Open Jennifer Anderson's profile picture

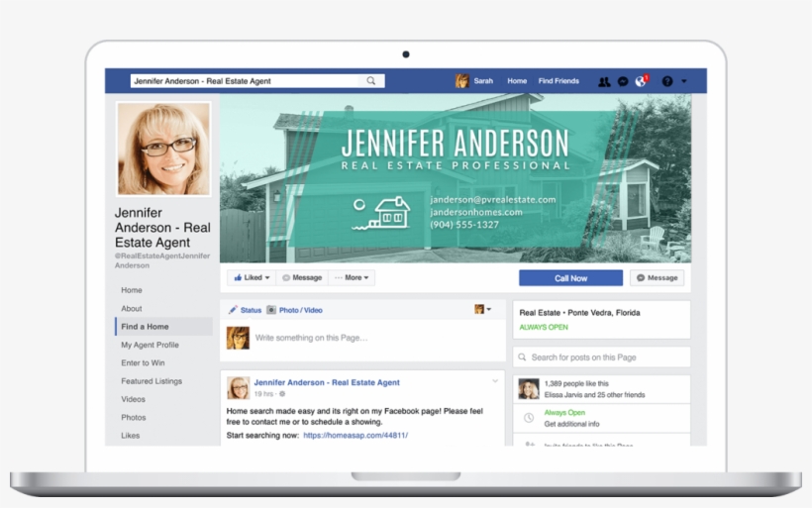163,150
